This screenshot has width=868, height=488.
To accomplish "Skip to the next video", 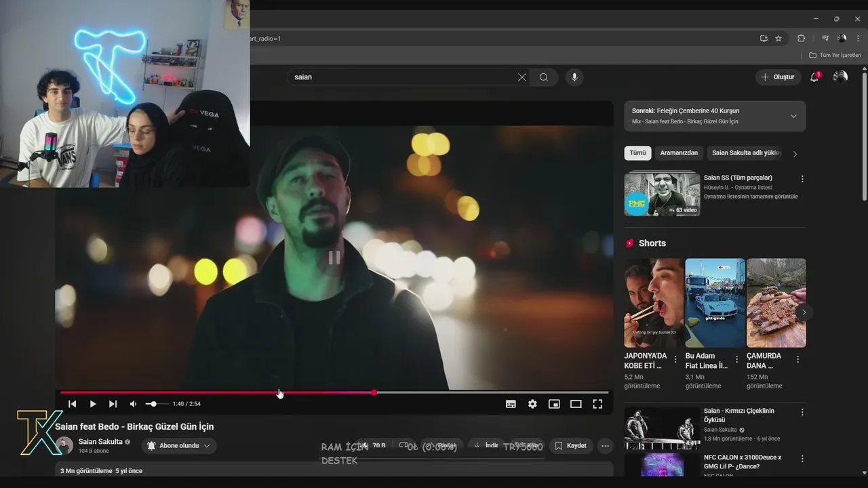I will click(x=113, y=404).
